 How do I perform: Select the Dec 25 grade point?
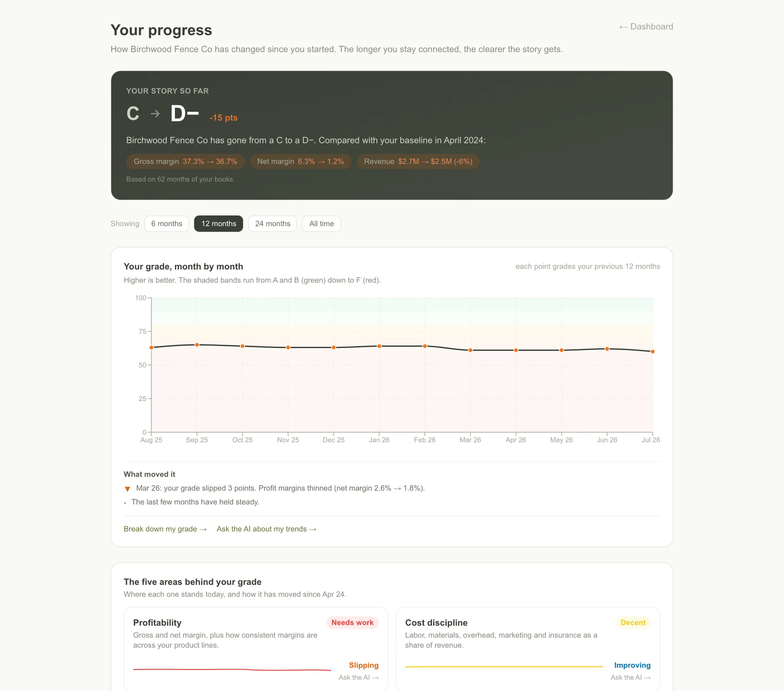[334, 348]
